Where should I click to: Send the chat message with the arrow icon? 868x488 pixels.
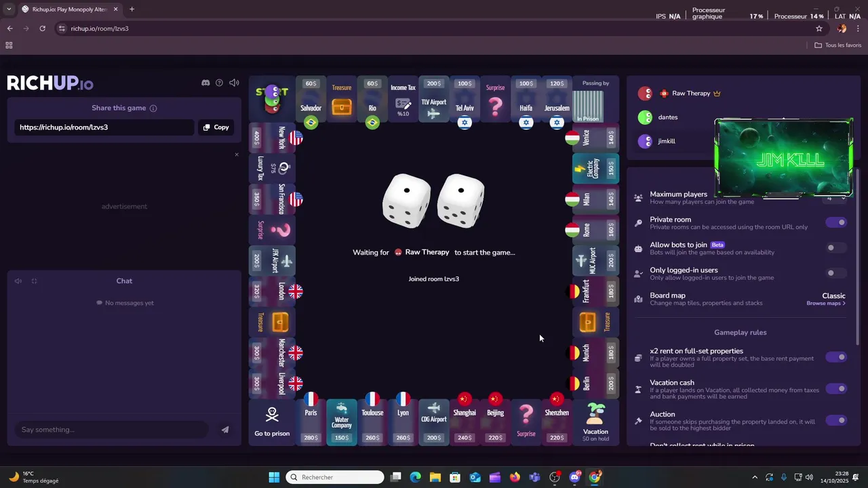225,430
